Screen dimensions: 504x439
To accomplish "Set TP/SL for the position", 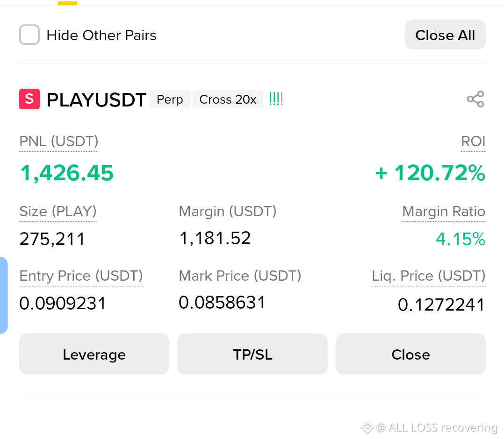I will (252, 354).
